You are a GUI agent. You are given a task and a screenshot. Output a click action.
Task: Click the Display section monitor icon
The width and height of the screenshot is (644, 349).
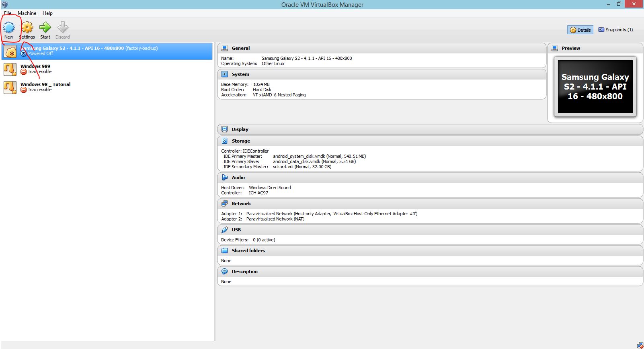[x=225, y=129]
